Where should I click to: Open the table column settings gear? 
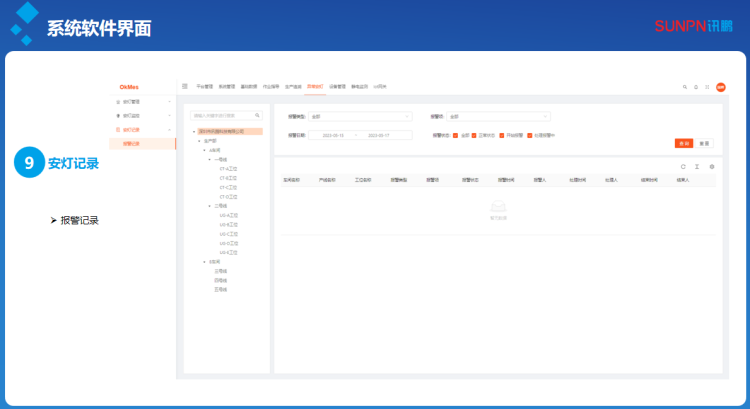[x=711, y=166]
